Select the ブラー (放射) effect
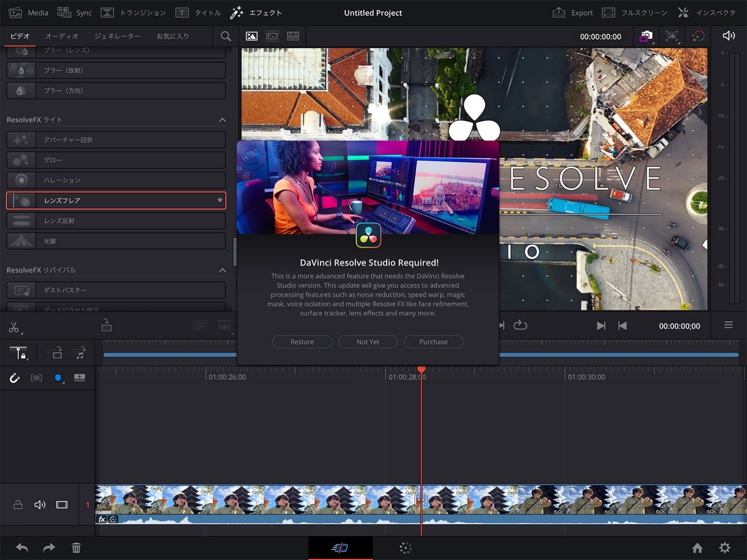 click(x=116, y=70)
